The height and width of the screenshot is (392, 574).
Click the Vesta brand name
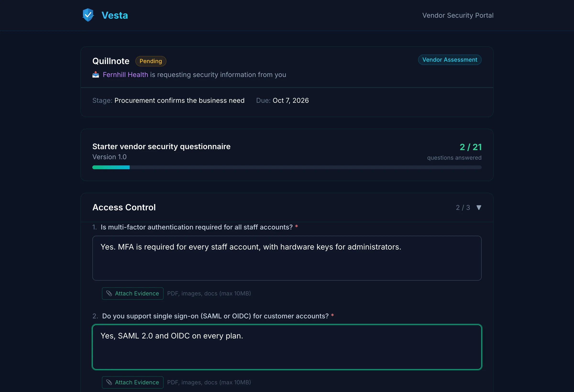[115, 15]
